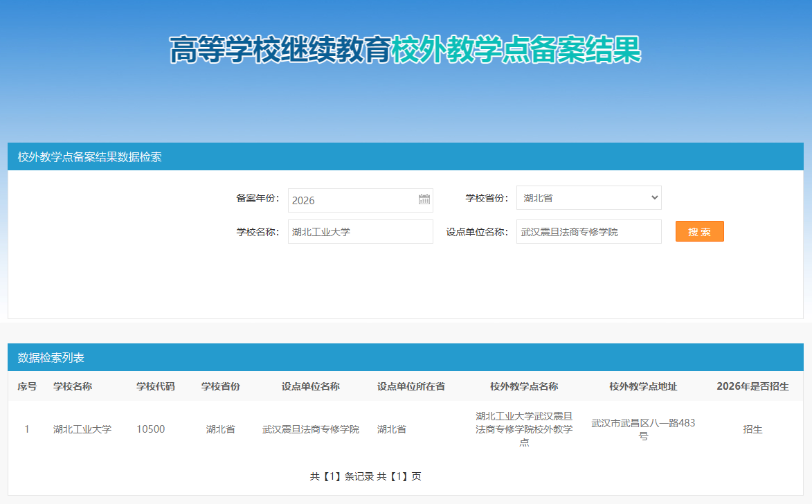812x504 pixels.
Task: Click 武汉震旦法商专修学院 in the table row
Action: [x=311, y=429]
